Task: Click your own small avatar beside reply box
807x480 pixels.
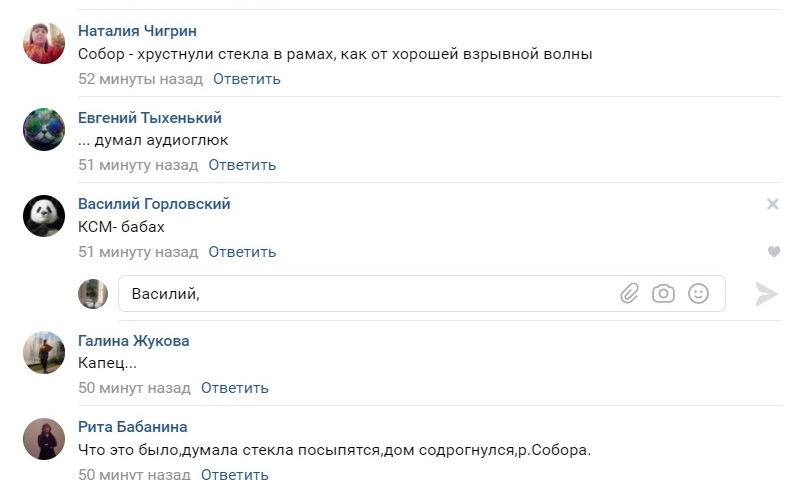Action: [x=93, y=294]
